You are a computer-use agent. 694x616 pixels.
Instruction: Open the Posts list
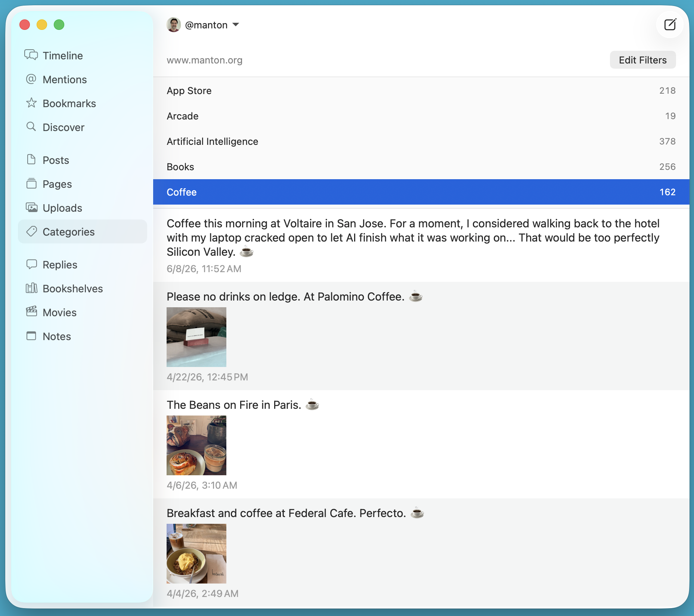[56, 160]
